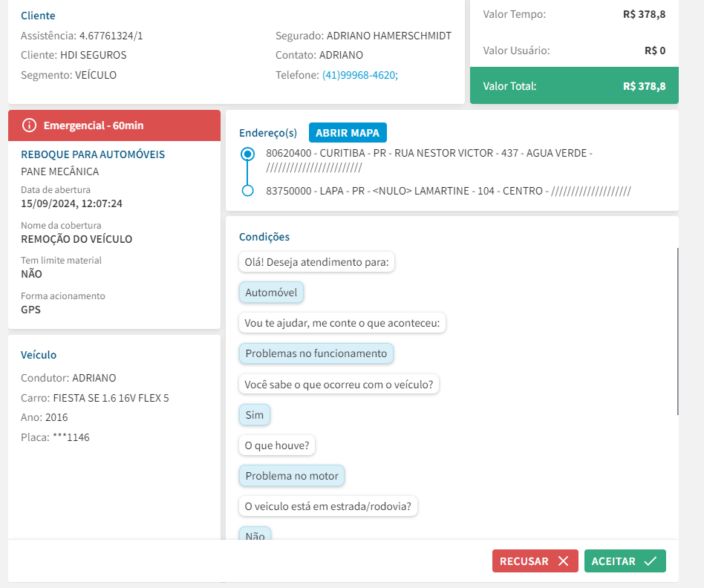Select the hollow destination marker for Lapa address
The height and width of the screenshot is (588, 704).
248,191
